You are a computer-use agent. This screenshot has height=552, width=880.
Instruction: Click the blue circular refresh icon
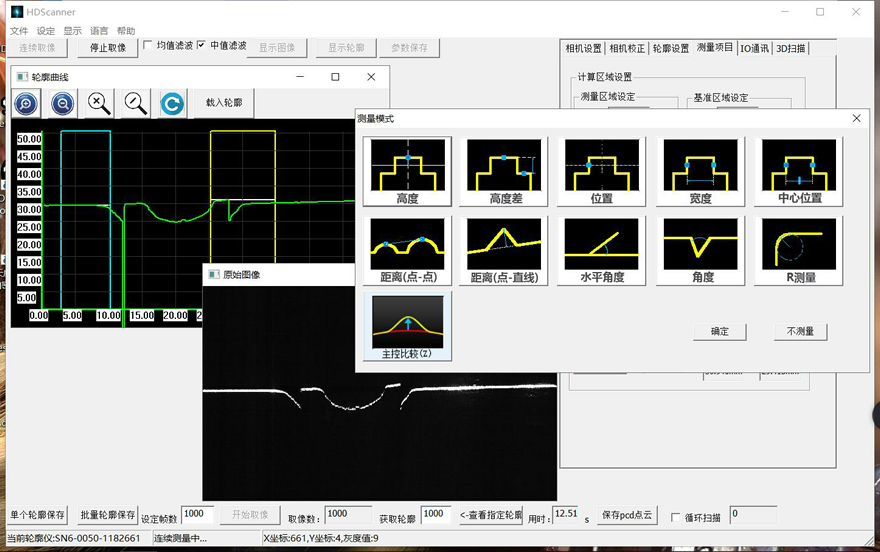point(172,103)
